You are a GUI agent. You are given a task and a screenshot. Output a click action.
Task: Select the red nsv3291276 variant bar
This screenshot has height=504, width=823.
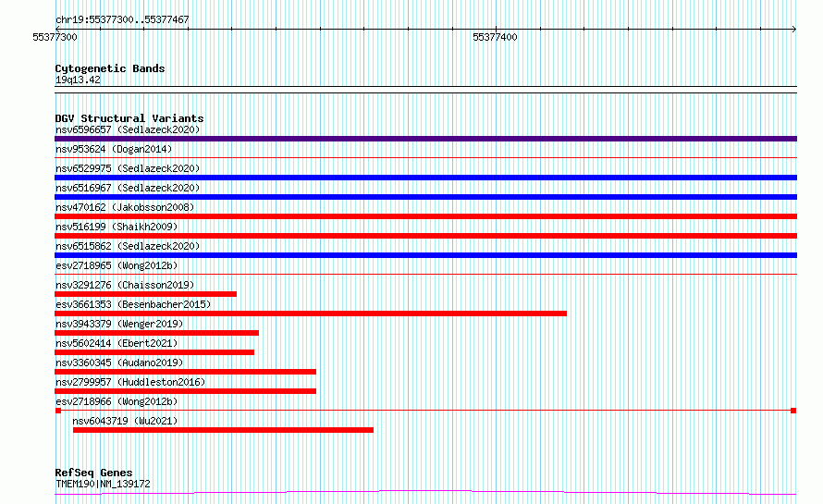[145, 294]
